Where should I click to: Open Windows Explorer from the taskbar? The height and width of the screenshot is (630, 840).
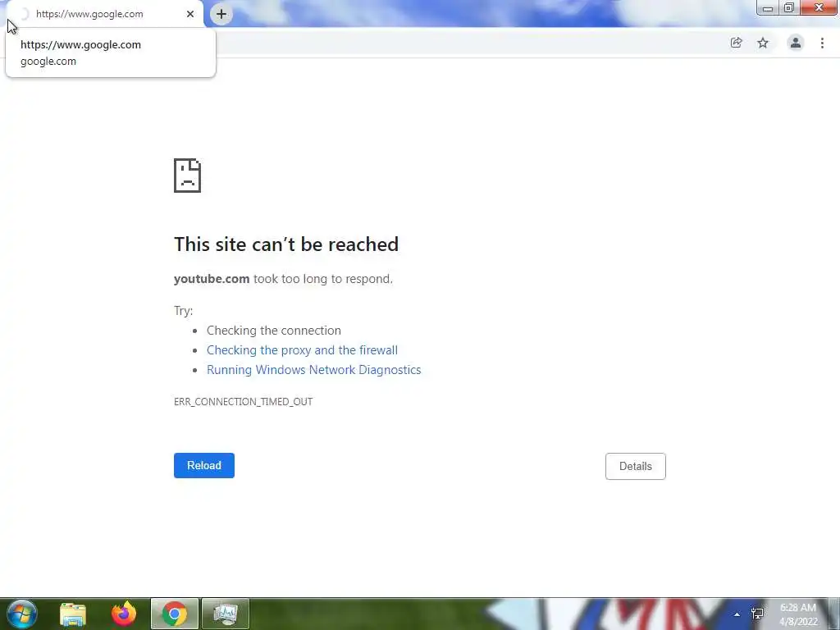[x=73, y=614]
